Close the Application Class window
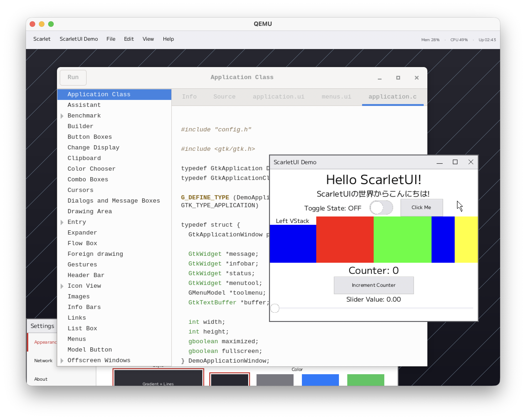Screen dimensions: 526x420 click(x=417, y=78)
